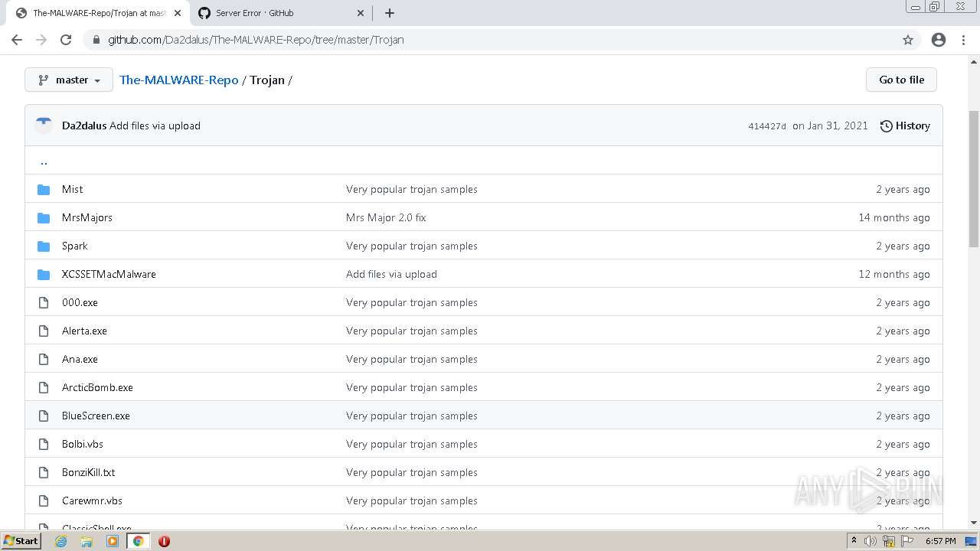Click the file icon beside ArcticBomb.exe
Screen dimensions: 980x551
(44, 387)
